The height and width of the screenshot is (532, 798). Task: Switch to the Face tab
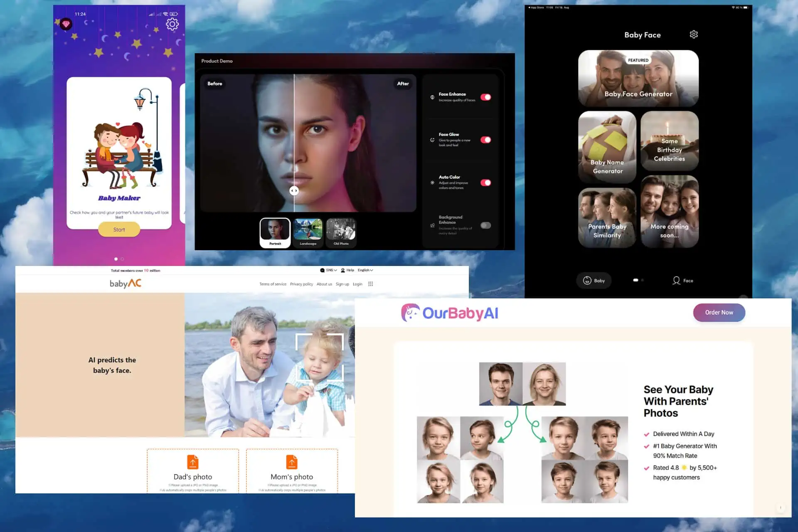pyautogui.click(x=683, y=280)
